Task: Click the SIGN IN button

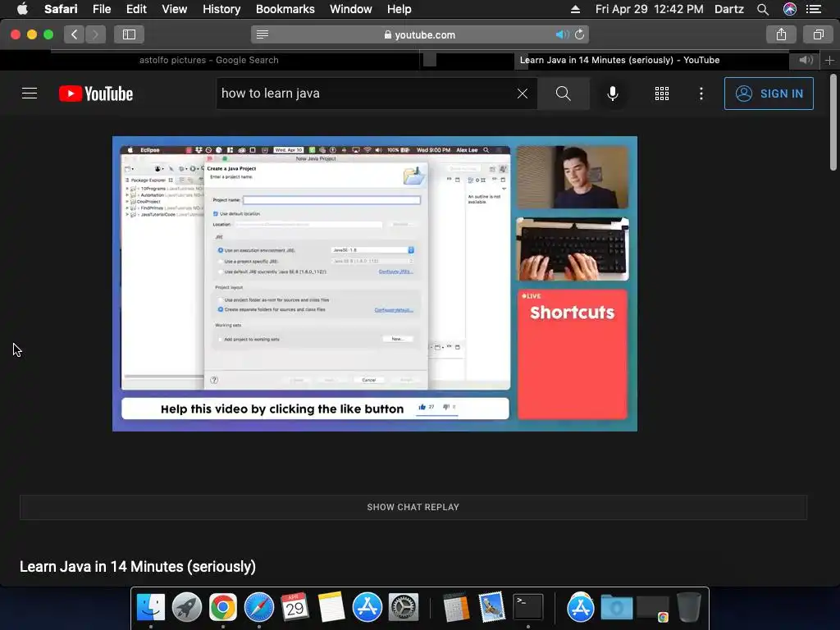Action: [x=769, y=94]
